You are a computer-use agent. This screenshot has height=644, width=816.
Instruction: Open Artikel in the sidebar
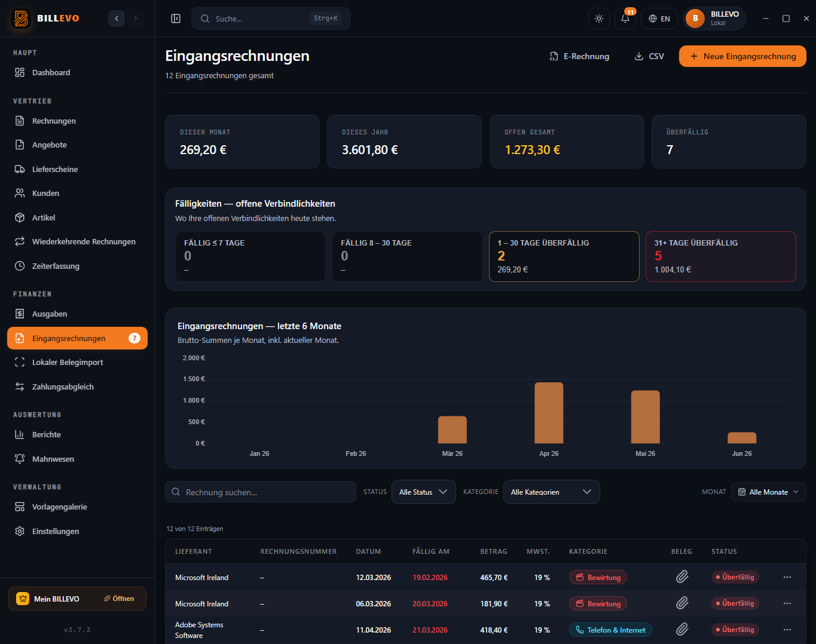click(77, 217)
